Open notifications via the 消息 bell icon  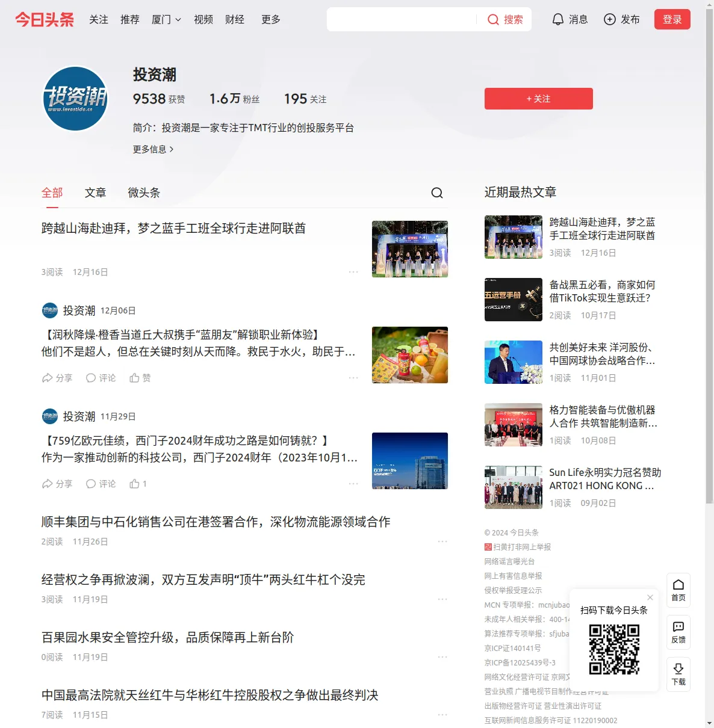coord(558,19)
